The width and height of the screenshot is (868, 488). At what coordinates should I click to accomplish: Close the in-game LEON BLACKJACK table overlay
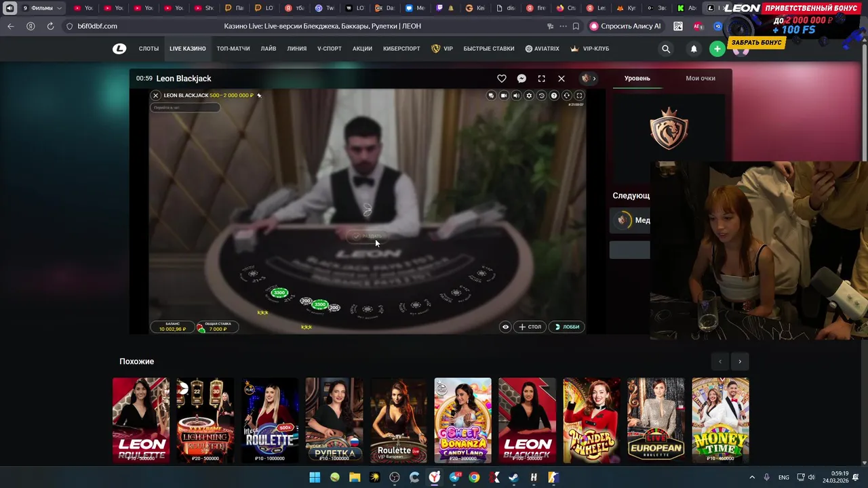(155, 96)
